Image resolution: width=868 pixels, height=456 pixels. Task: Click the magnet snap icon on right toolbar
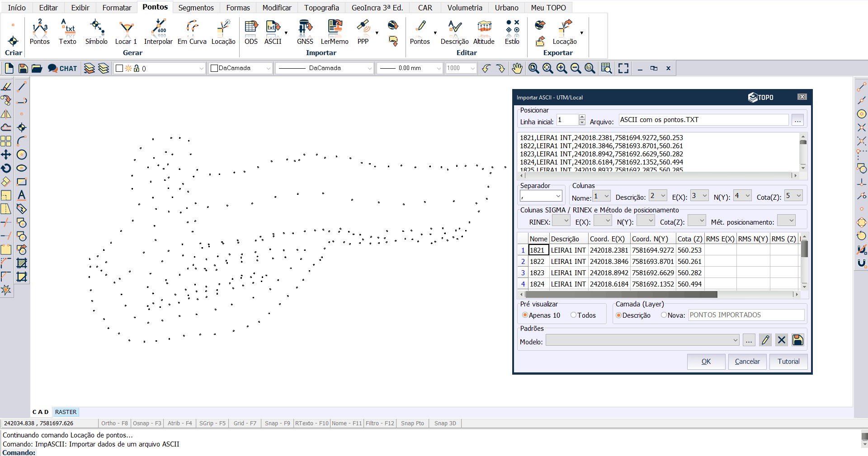point(862,263)
